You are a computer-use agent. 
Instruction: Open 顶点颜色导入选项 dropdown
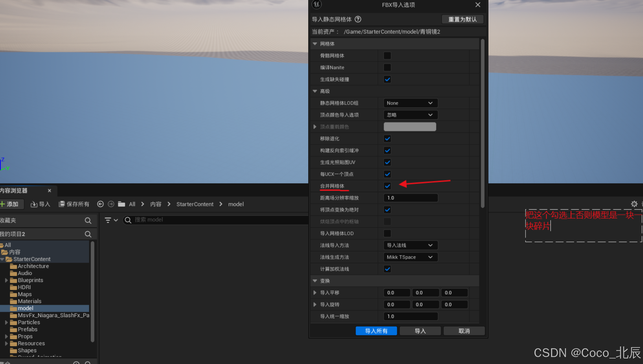tap(410, 115)
